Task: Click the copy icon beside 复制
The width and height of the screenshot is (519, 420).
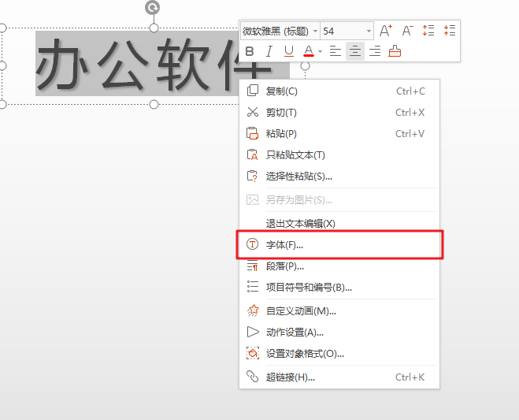Action: click(x=253, y=91)
